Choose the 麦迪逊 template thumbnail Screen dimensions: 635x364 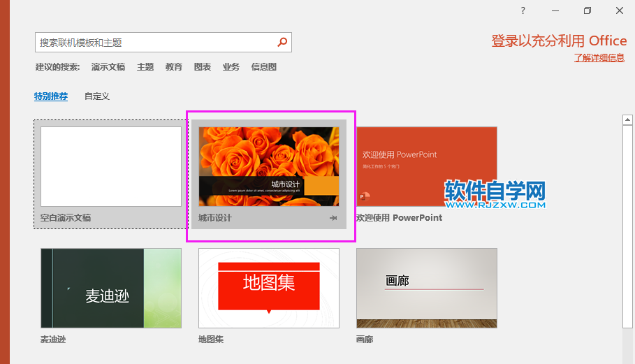[111, 289]
